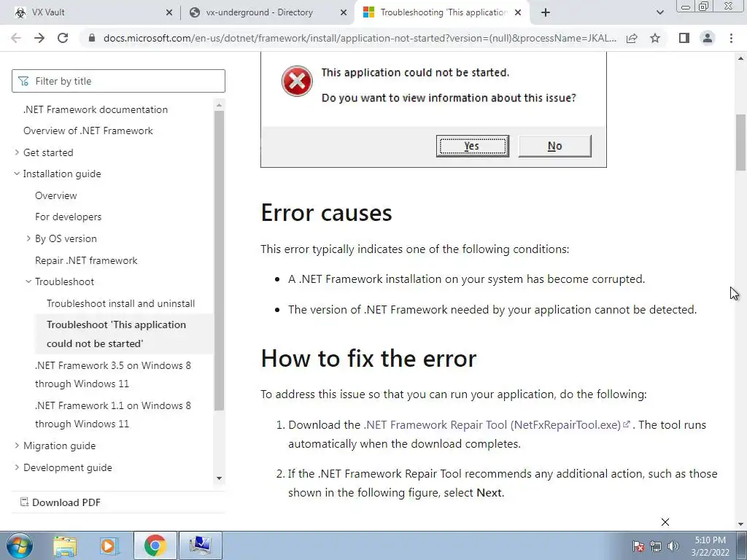The width and height of the screenshot is (747, 560).
Task: Click the Chrome taskbar icon
Action: [x=155, y=545]
